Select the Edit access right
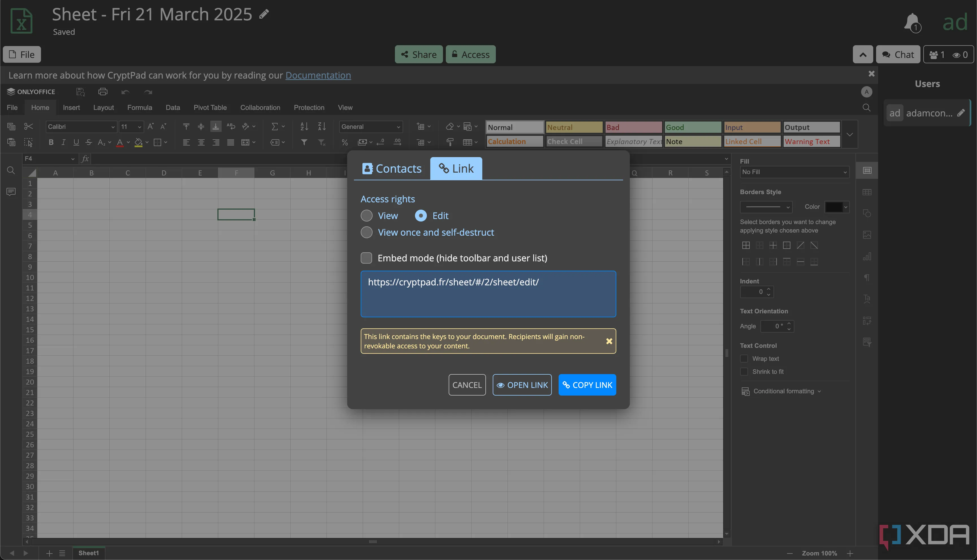Image resolution: width=977 pixels, height=560 pixels. 421,215
